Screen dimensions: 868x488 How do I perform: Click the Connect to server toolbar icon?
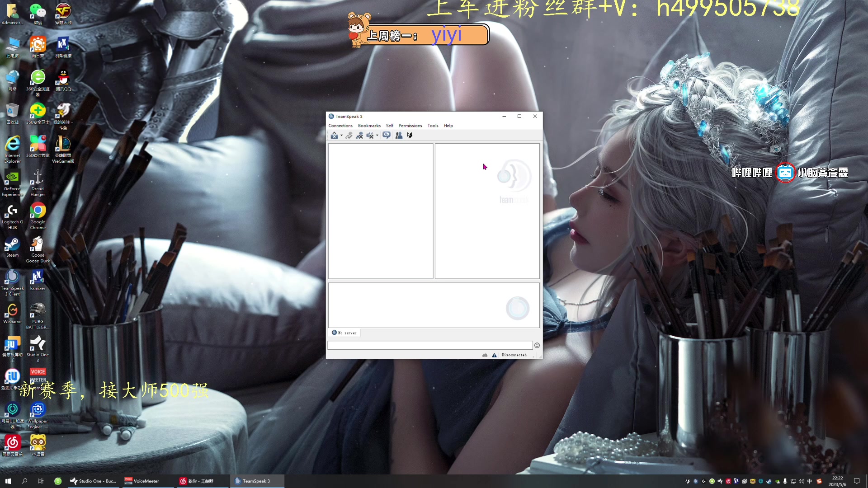(349, 135)
